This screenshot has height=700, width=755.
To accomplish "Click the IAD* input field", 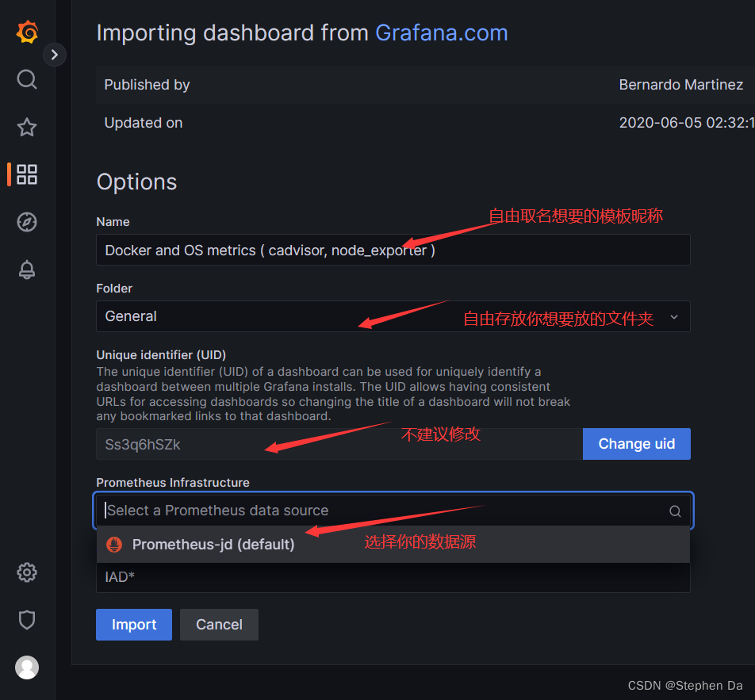I will pyautogui.click(x=393, y=577).
